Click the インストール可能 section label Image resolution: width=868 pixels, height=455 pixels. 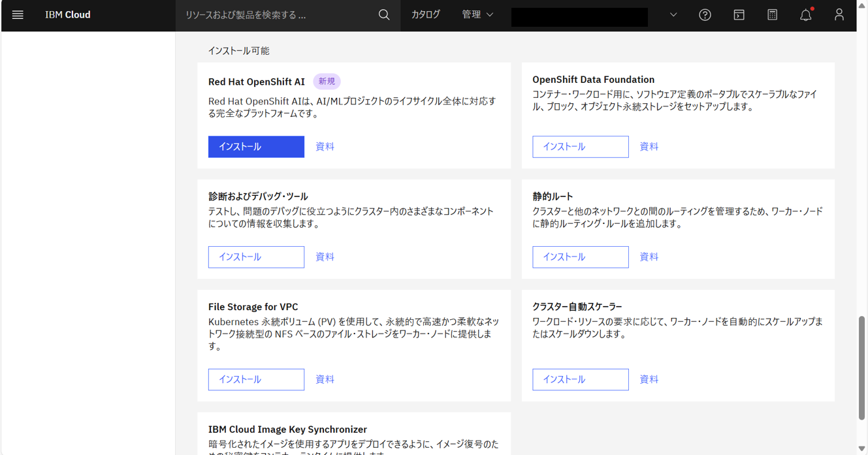238,51
